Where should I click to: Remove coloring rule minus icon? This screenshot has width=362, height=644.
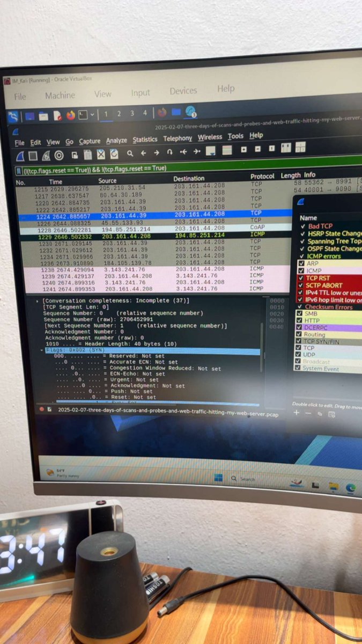[x=308, y=413]
